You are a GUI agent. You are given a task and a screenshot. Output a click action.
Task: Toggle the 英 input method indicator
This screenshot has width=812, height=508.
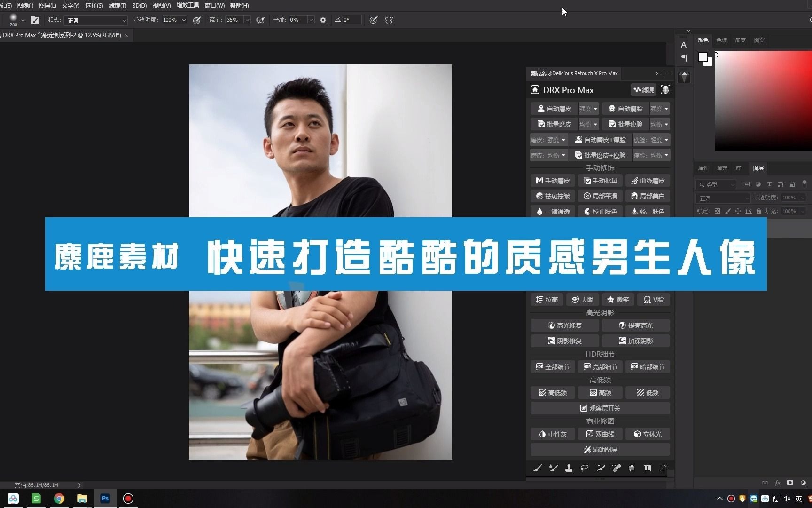pos(798,499)
